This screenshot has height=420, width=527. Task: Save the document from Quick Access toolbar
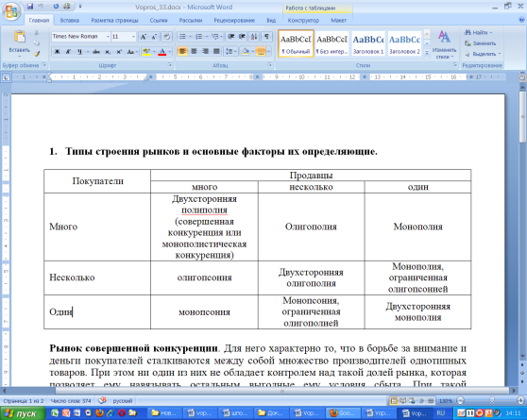click(30, 6)
